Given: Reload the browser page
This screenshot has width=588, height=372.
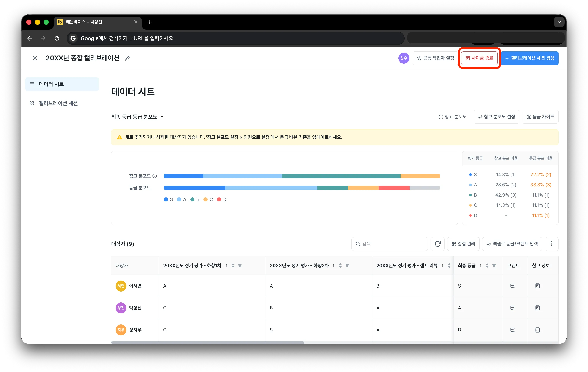Looking at the screenshot, I should pyautogui.click(x=57, y=38).
